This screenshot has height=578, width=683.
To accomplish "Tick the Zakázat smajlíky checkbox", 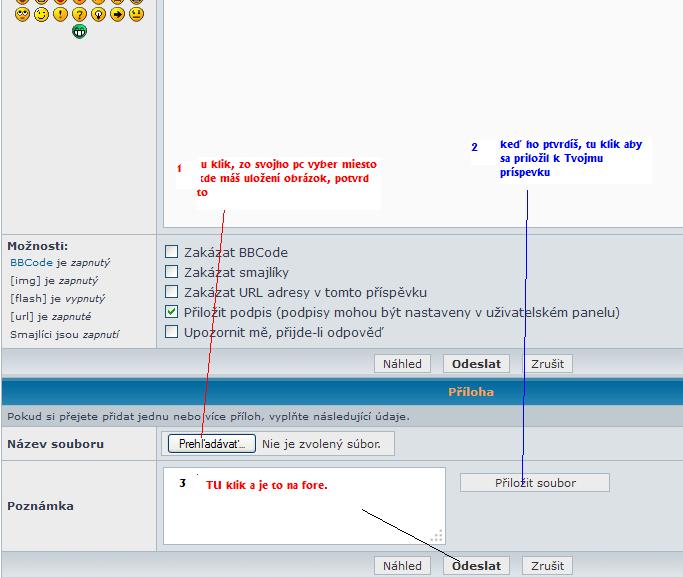I will (172, 272).
